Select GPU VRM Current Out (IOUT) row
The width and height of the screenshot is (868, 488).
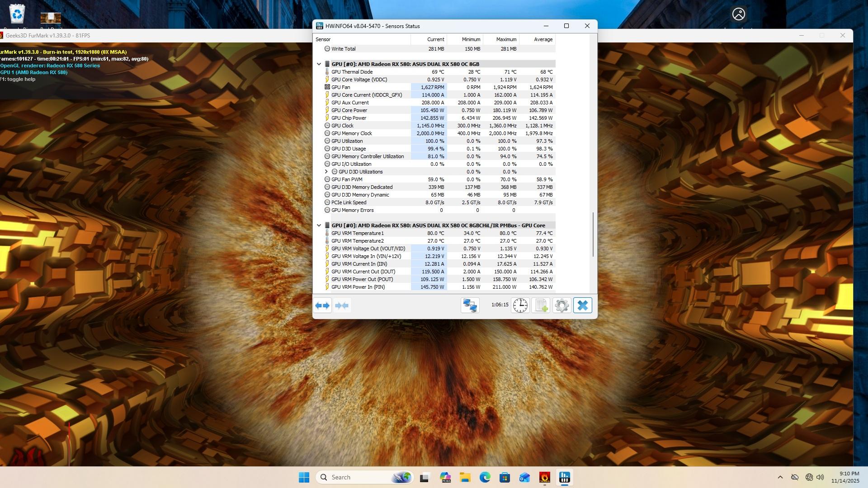434,272
